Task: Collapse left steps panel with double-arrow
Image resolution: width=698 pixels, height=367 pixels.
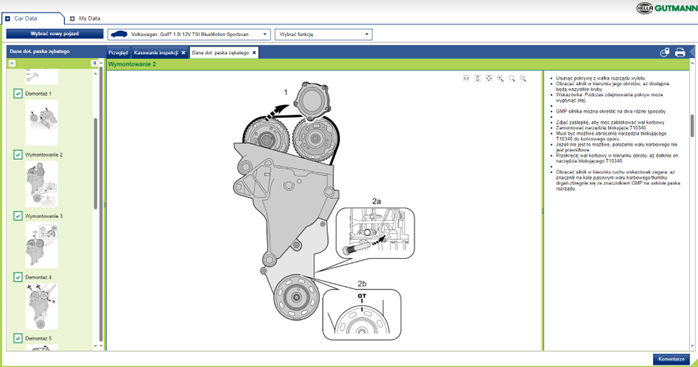Action: tap(12, 64)
